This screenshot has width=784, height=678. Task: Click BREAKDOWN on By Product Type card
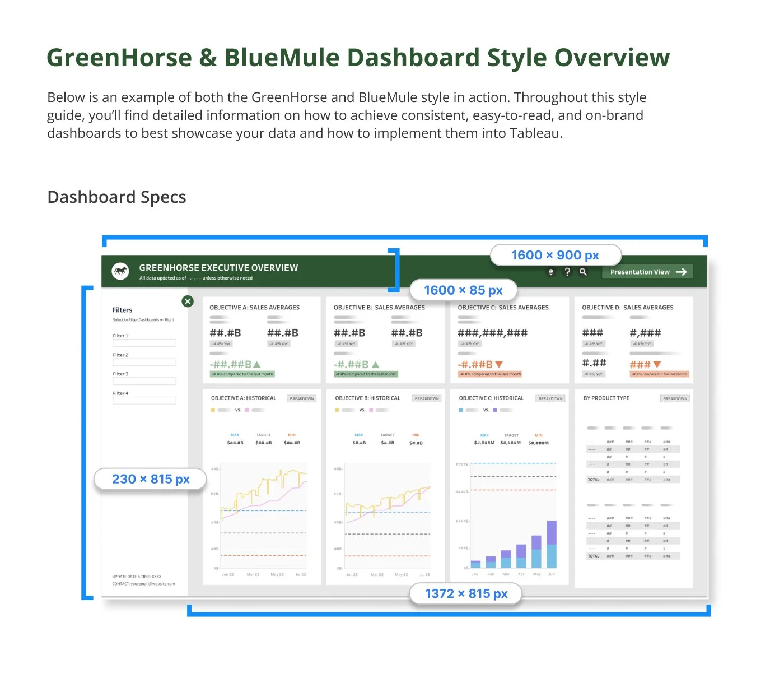pos(675,399)
